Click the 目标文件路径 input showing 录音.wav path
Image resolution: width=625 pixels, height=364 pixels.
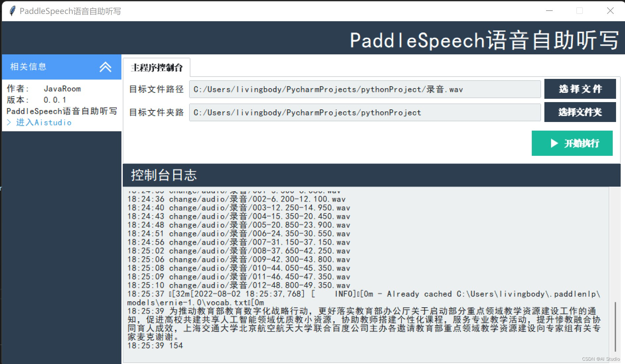(x=364, y=89)
